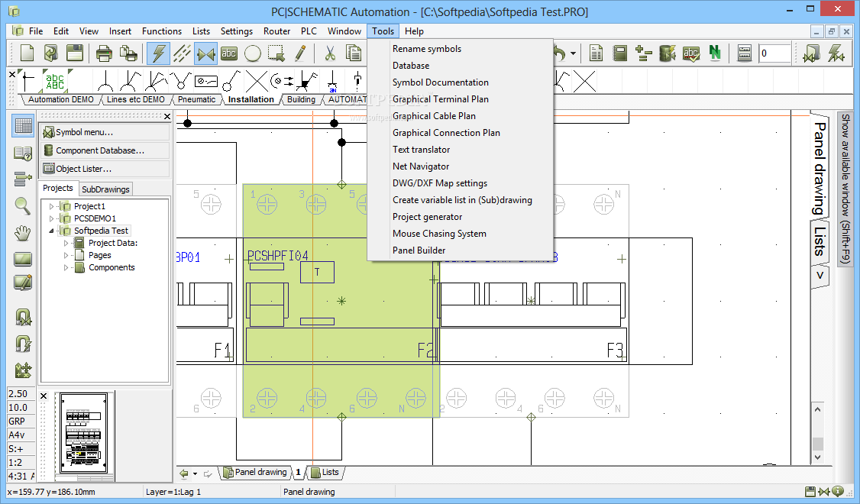Switch to the SubDrawings tab
The width and height of the screenshot is (860, 504).
[106, 189]
